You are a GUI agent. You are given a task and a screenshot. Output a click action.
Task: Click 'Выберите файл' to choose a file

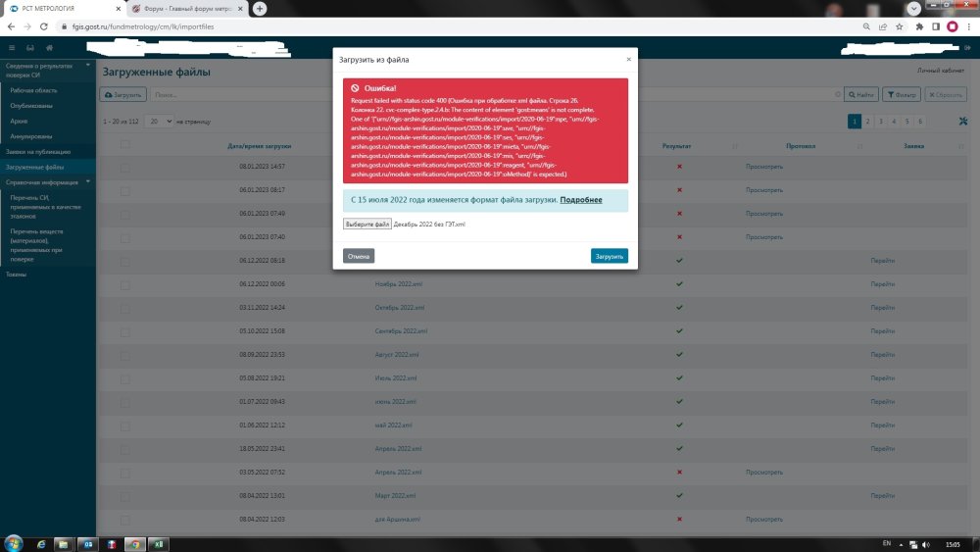(367, 224)
